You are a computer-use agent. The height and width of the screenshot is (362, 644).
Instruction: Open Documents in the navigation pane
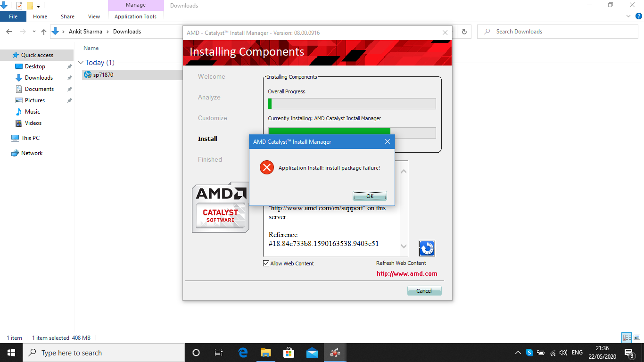(39, 89)
